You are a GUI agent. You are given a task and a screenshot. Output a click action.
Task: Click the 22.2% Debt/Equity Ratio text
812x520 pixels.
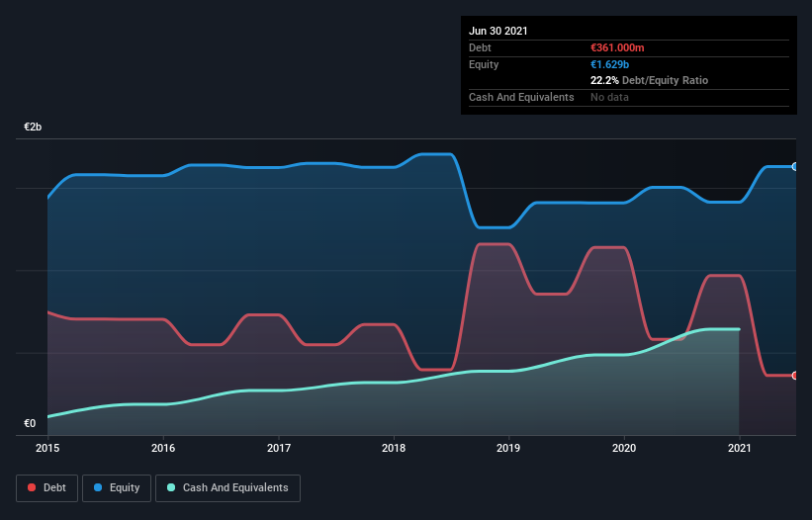tap(650, 81)
